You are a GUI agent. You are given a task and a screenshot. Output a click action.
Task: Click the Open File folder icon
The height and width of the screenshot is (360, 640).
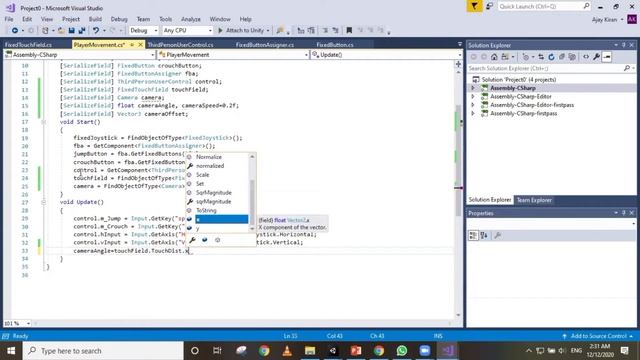pos(61,31)
